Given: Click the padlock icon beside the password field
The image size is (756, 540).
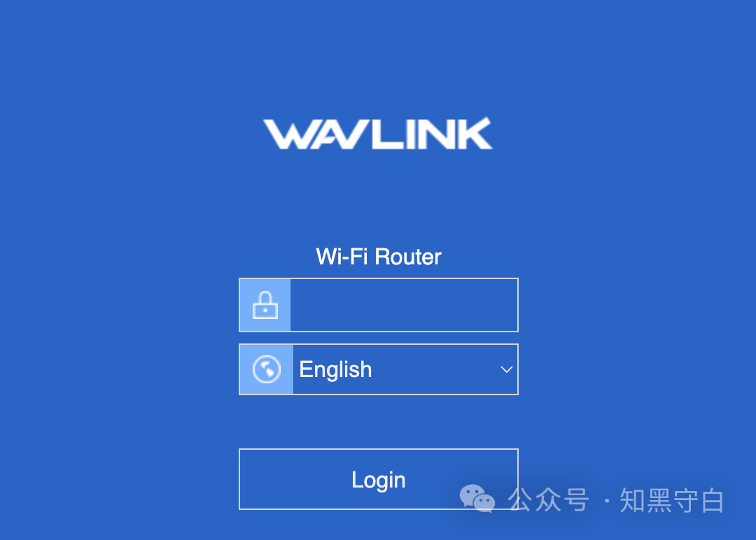Looking at the screenshot, I should pos(265,305).
